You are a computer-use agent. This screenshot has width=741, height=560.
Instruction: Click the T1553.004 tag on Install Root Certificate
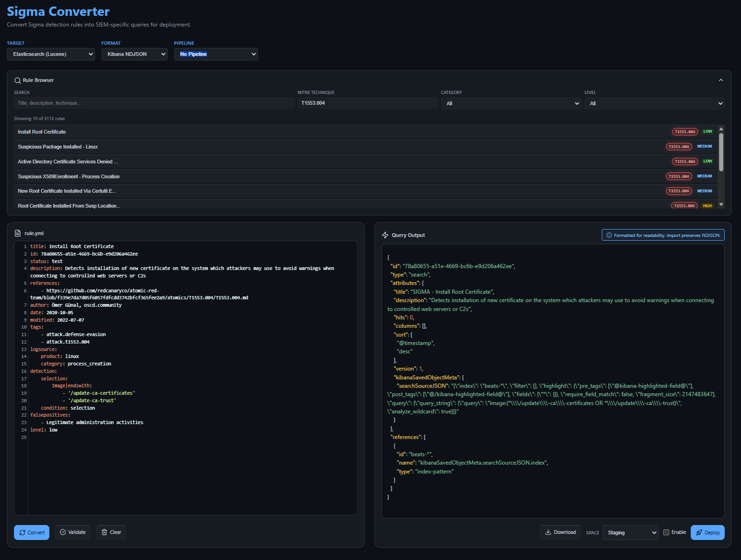pos(685,132)
